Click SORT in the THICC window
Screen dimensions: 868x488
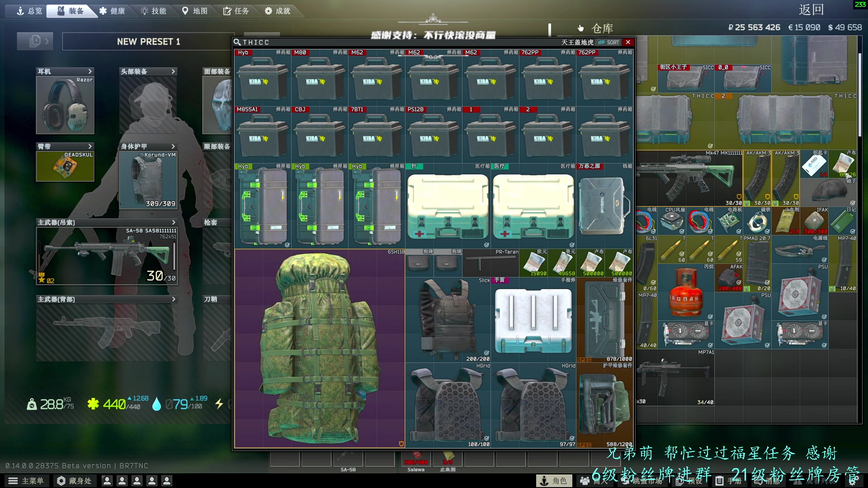tap(609, 42)
